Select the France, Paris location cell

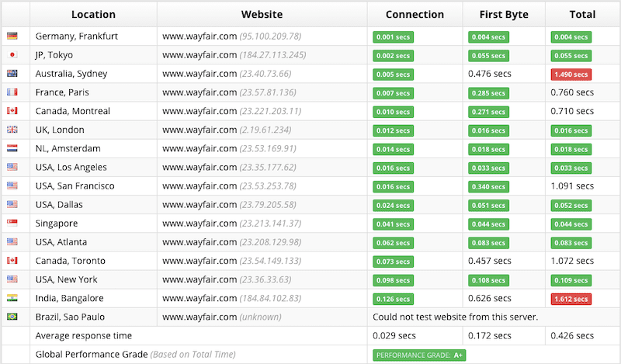coord(93,92)
